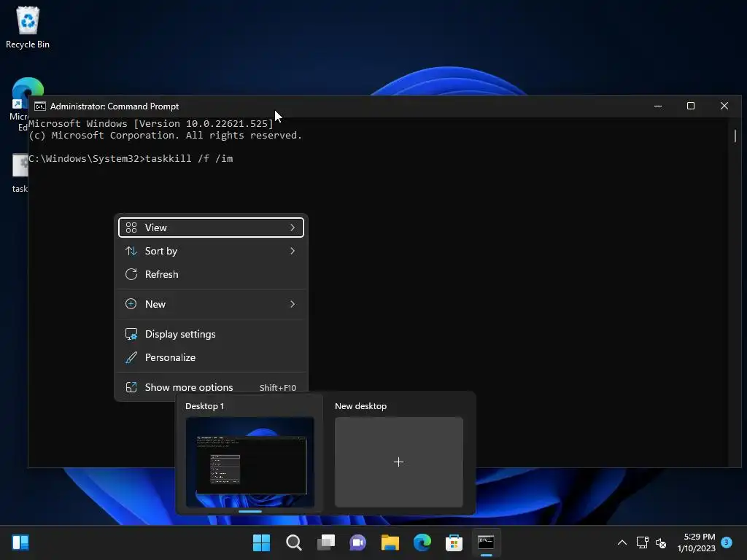The height and width of the screenshot is (560, 747).
Task: Click the New plus-circle icon
Action: 131,304
